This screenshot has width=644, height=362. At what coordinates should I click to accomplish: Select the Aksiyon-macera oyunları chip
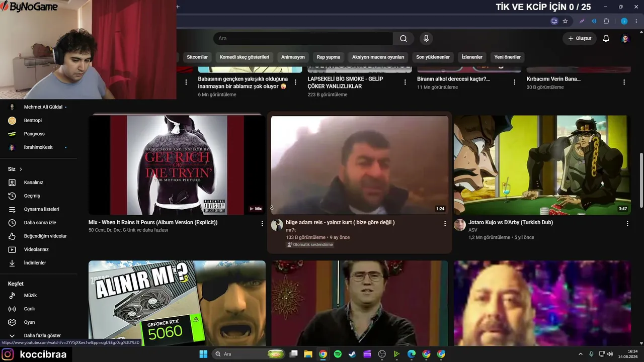tap(378, 57)
